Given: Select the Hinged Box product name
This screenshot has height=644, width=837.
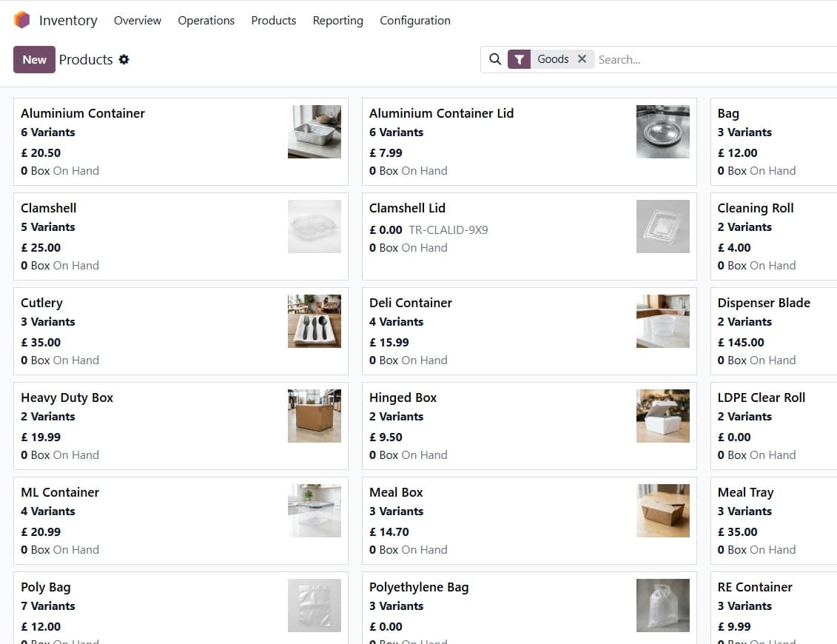Looking at the screenshot, I should click(x=403, y=398).
